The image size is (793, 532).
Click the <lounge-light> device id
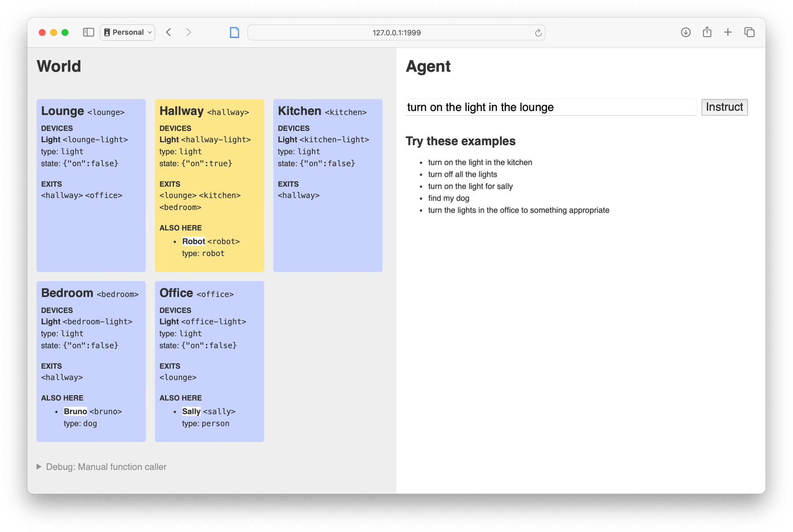[x=95, y=140]
